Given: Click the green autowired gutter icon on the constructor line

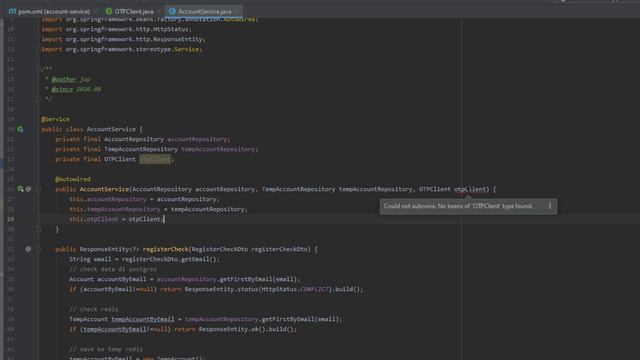Looking at the screenshot, I should [x=20, y=189].
